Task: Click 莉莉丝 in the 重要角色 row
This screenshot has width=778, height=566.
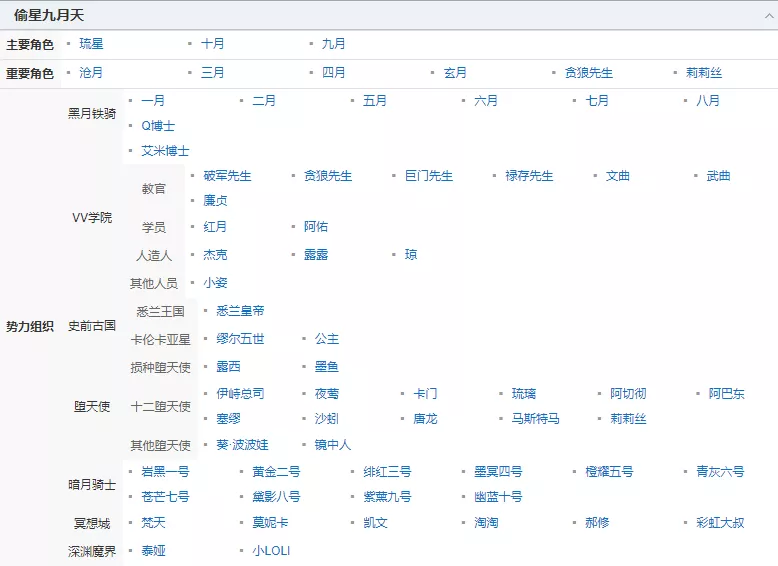Action: click(704, 73)
